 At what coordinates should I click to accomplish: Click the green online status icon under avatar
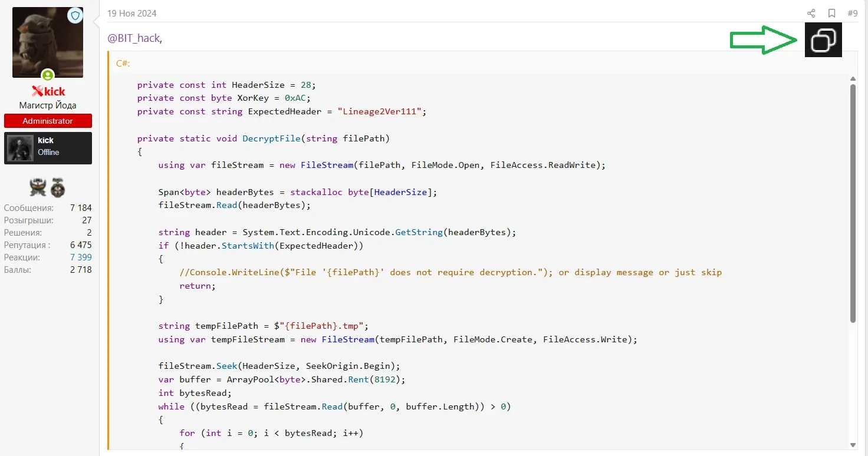point(48,75)
